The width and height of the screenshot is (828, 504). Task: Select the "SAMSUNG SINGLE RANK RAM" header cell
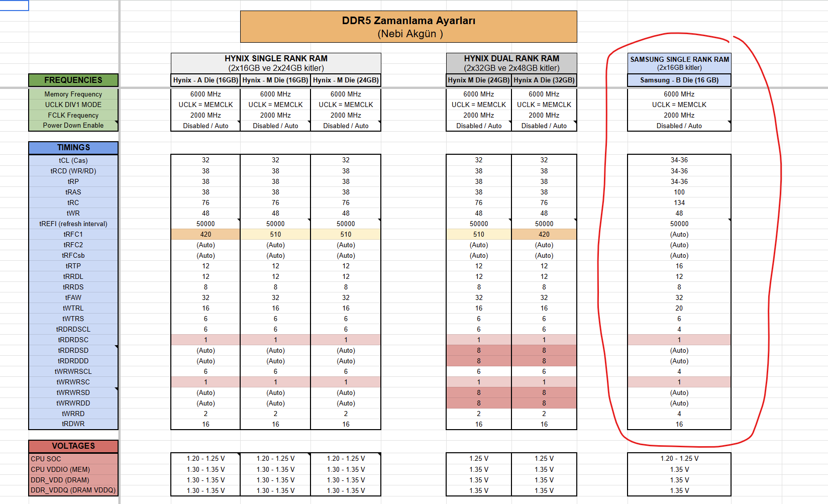coord(679,63)
